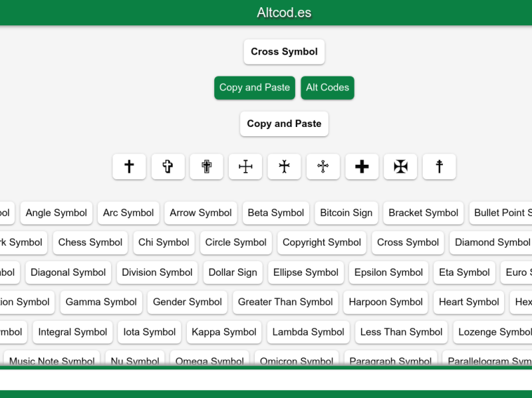Open the Heart Symbol category

[x=468, y=302]
